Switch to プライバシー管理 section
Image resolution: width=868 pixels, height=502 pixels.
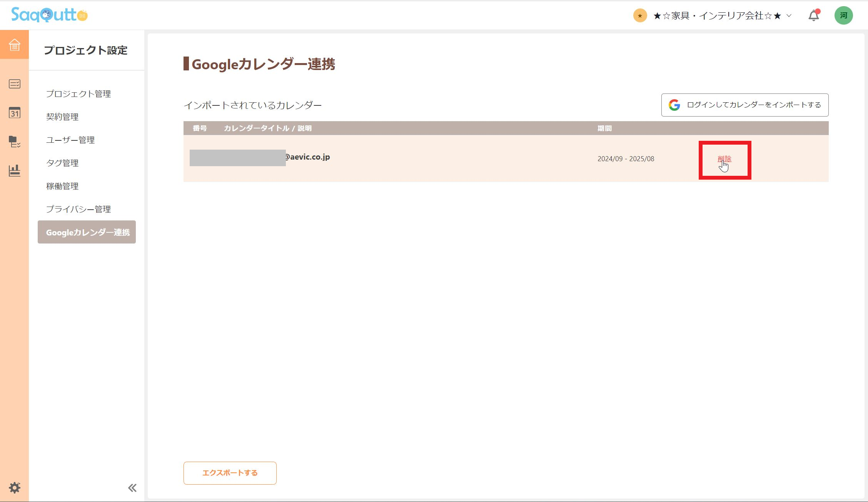[x=78, y=209]
